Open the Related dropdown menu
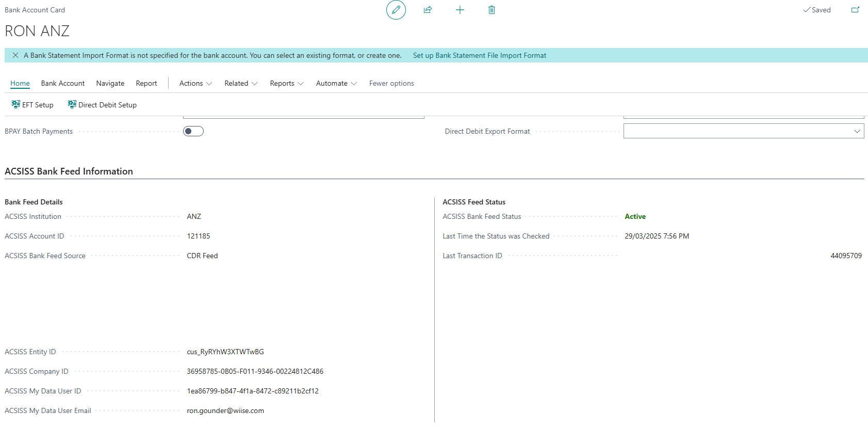Image resolution: width=868 pixels, height=427 pixels. pos(241,83)
